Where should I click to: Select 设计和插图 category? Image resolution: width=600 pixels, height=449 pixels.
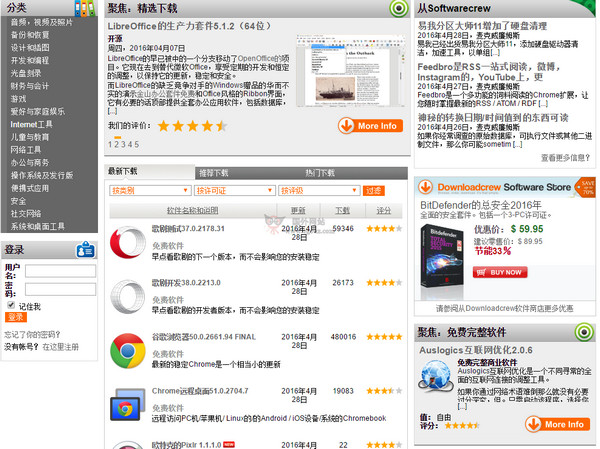30,47
